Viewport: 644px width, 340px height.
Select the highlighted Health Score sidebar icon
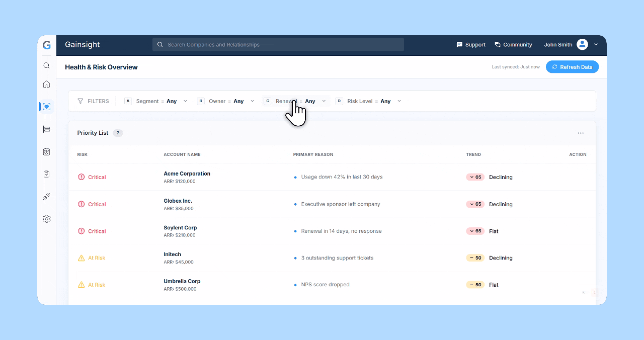click(x=46, y=107)
